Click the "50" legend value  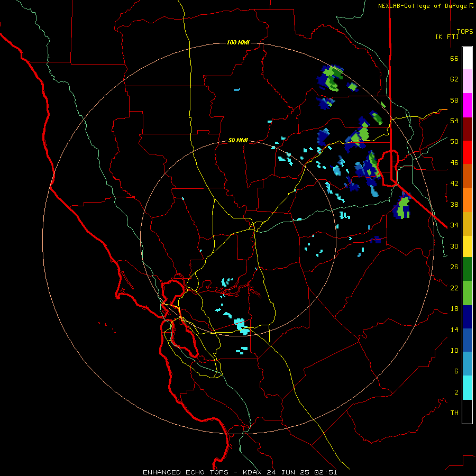(x=454, y=142)
